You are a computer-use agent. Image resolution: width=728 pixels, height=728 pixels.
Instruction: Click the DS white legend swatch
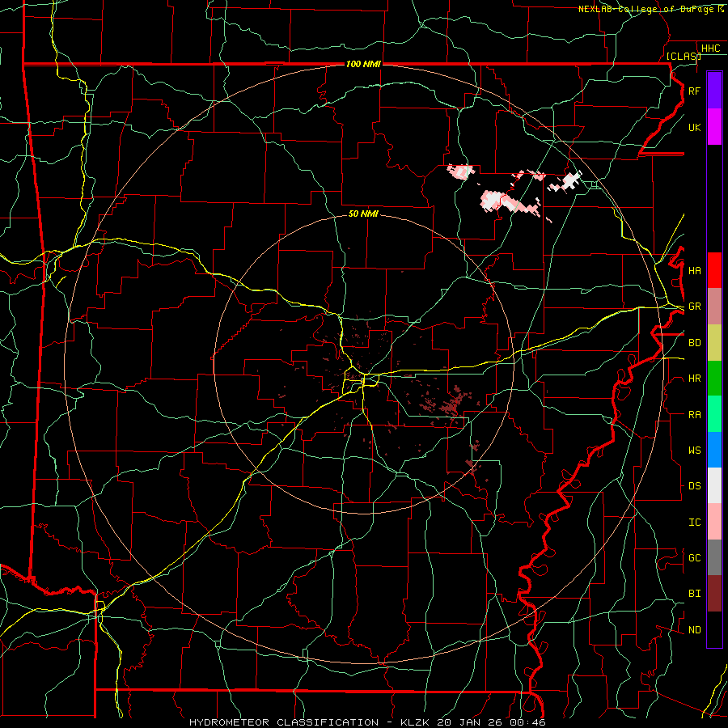click(x=714, y=485)
